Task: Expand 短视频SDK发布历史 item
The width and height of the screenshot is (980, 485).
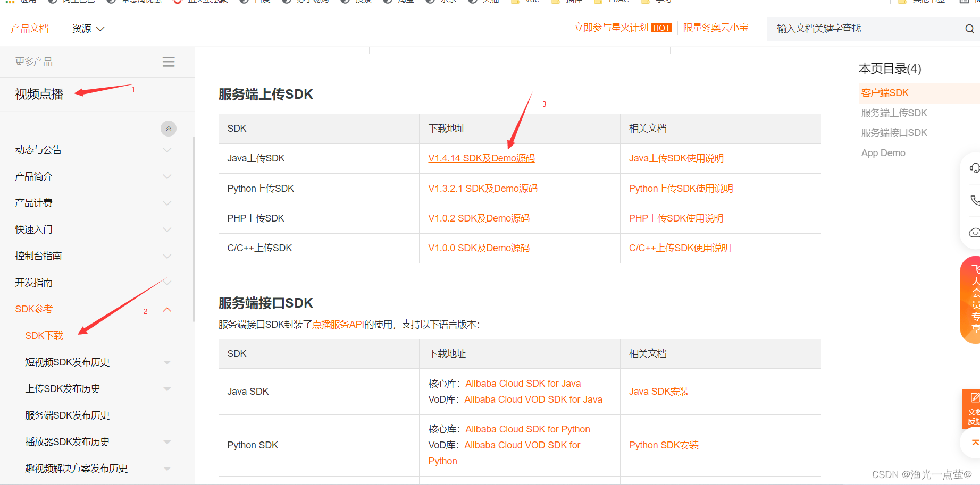Action: (x=167, y=362)
